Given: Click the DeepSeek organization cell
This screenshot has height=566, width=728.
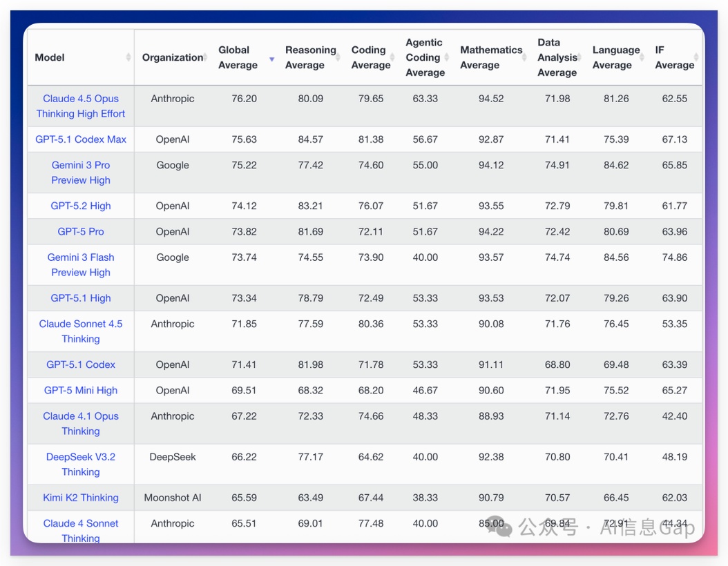Looking at the screenshot, I should coord(173,457).
